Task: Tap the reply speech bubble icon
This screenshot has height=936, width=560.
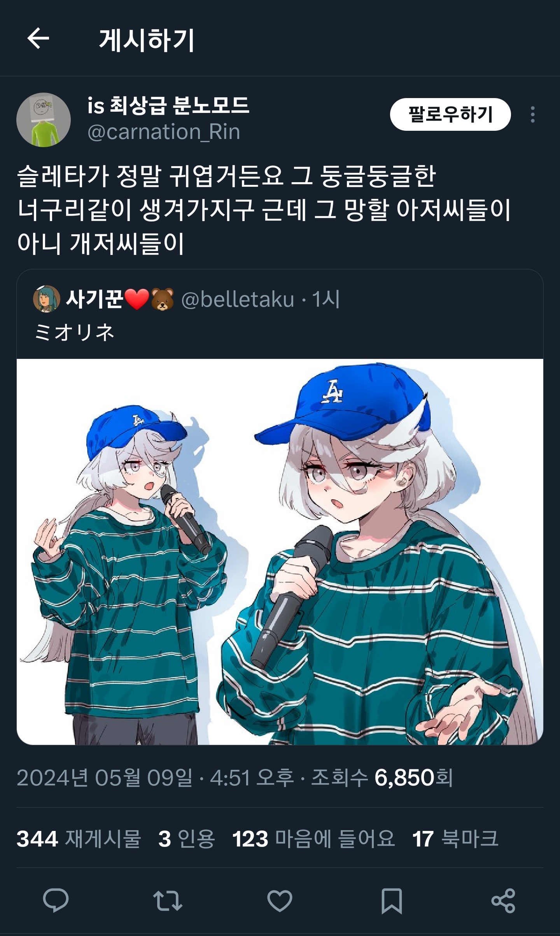Action: click(x=56, y=901)
